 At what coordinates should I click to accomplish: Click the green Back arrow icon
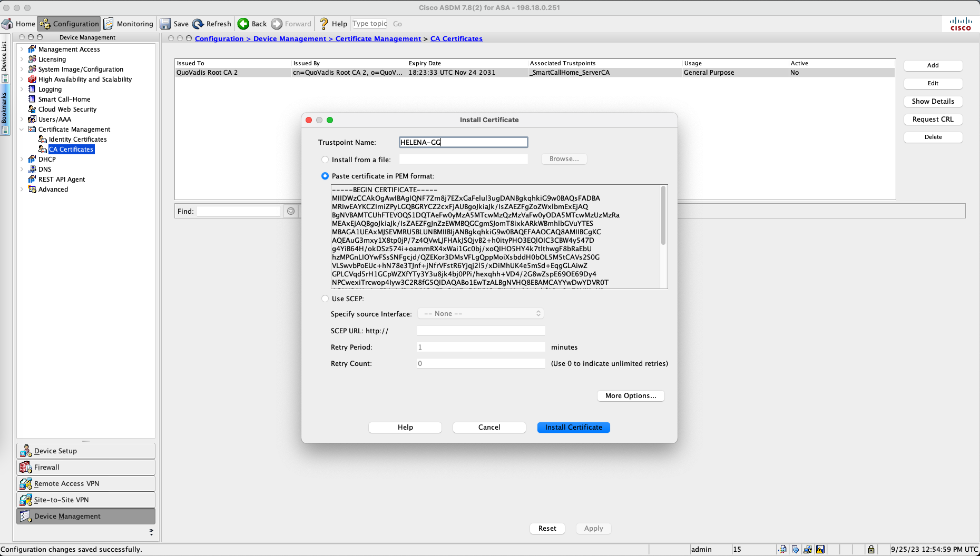[x=243, y=24]
